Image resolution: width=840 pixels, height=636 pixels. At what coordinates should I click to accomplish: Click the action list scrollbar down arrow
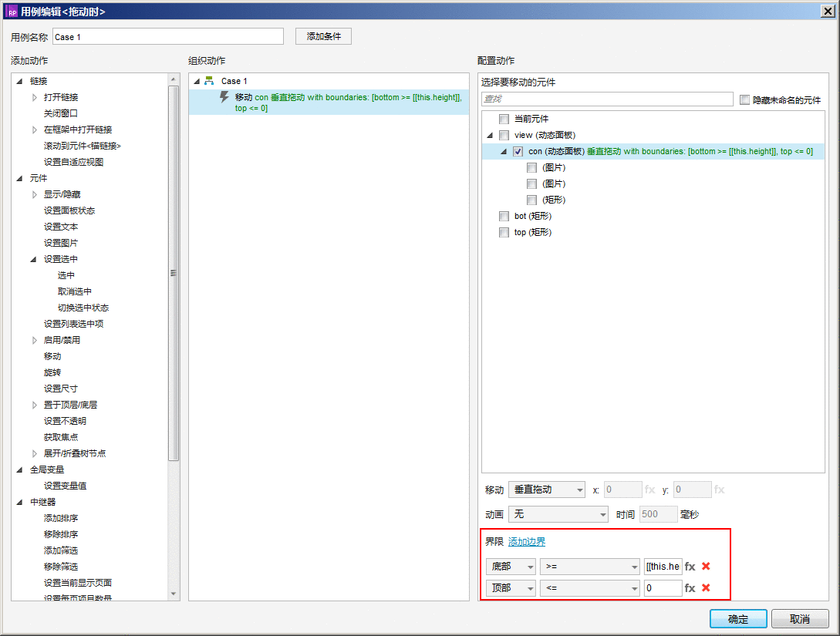coord(173,594)
